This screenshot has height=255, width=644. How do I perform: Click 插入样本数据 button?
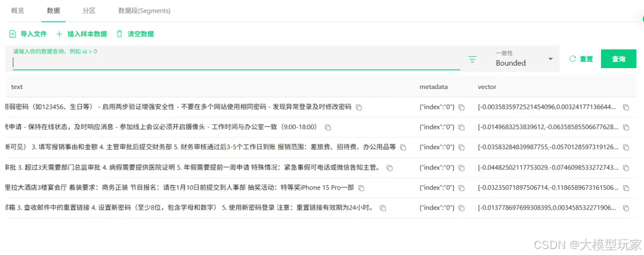coord(81,33)
